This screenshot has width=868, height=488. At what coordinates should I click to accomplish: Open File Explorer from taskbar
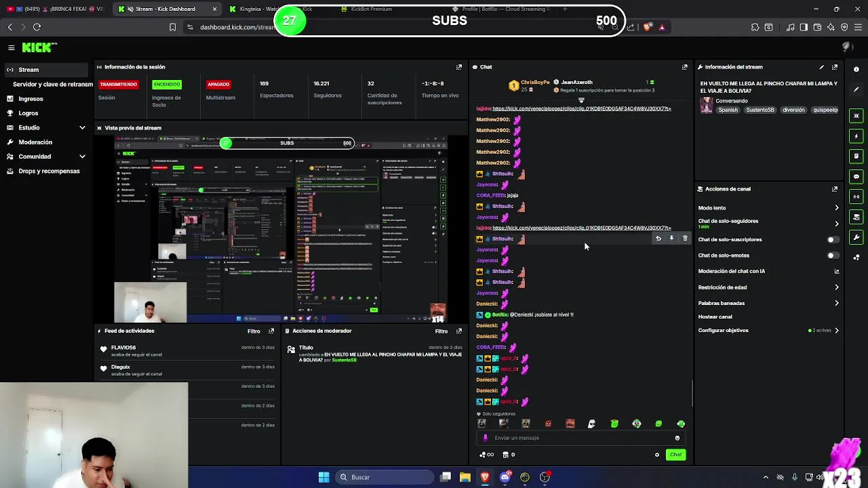465,477
